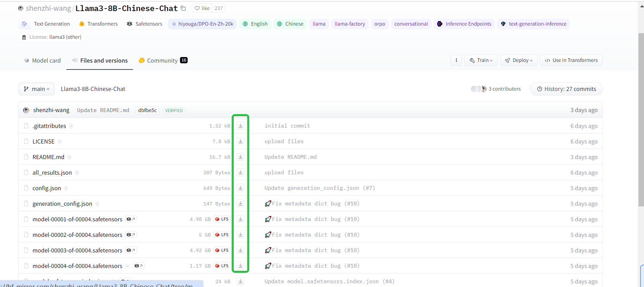Click the Text Generation tag

tap(46, 24)
